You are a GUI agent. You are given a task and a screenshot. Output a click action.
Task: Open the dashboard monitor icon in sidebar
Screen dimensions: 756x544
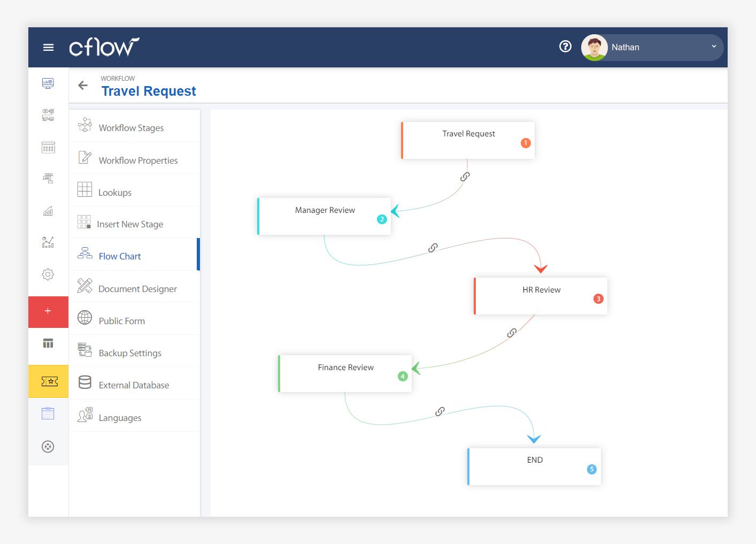[x=48, y=83]
